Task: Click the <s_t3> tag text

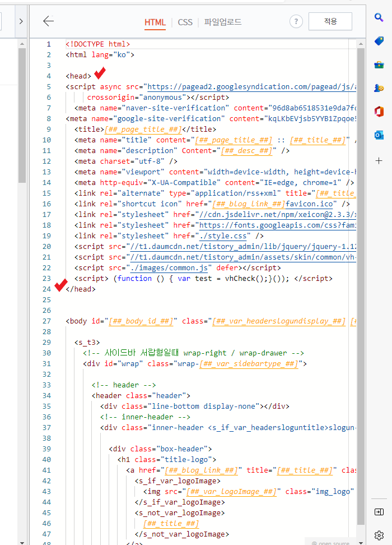Action: [x=87, y=343]
